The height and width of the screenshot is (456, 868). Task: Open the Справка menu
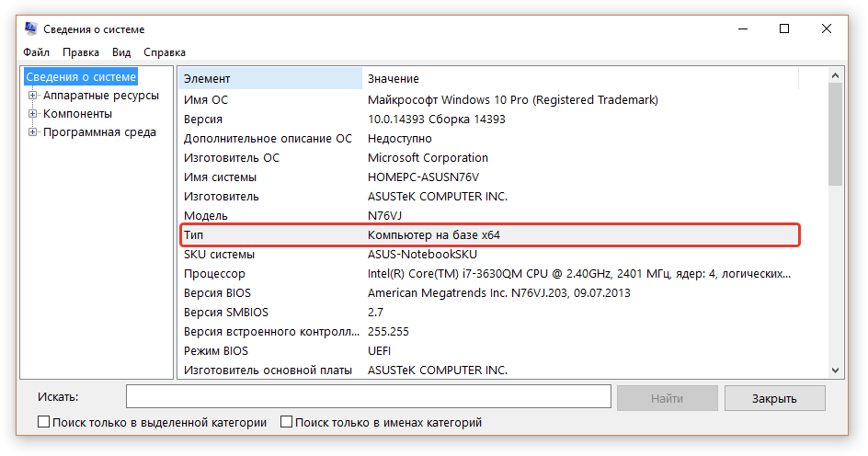click(165, 52)
